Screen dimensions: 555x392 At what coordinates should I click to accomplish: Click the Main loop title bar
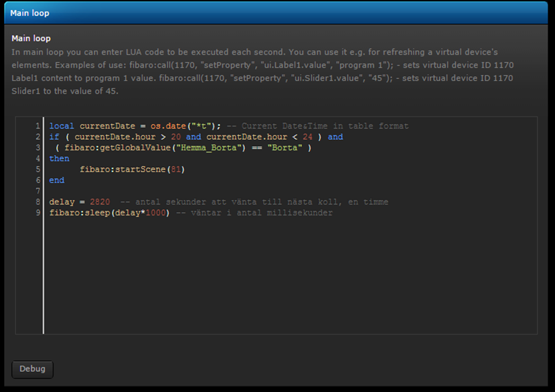click(277, 13)
